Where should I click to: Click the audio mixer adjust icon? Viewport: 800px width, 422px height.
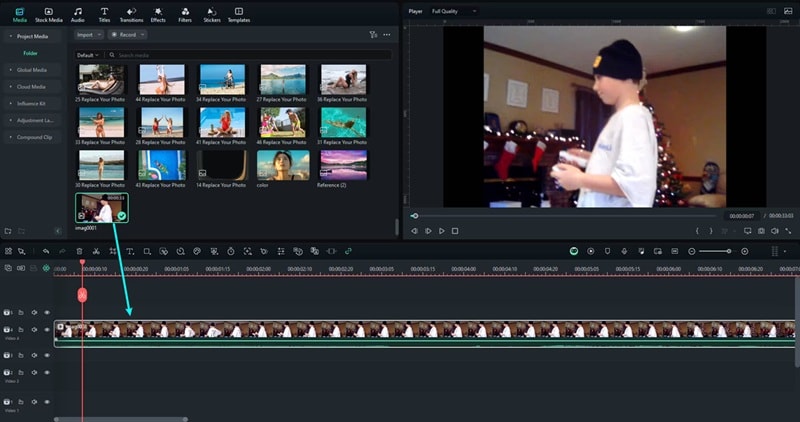tap(281, 251)
